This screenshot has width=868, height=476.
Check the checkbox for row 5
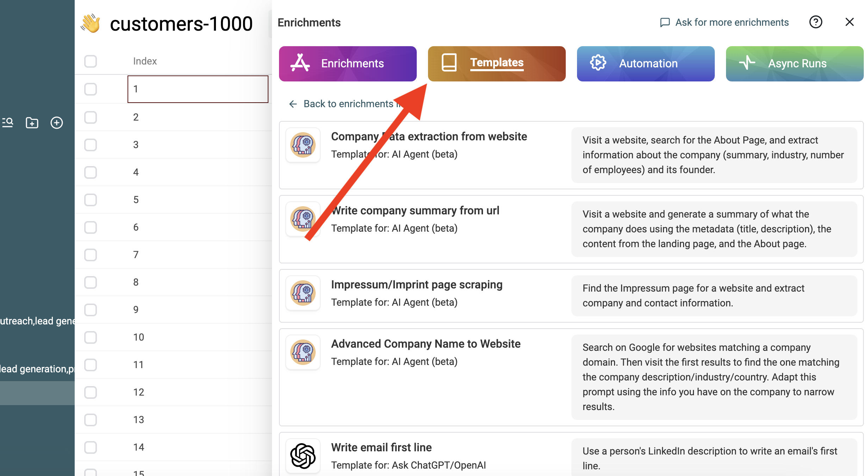point(91,200)
